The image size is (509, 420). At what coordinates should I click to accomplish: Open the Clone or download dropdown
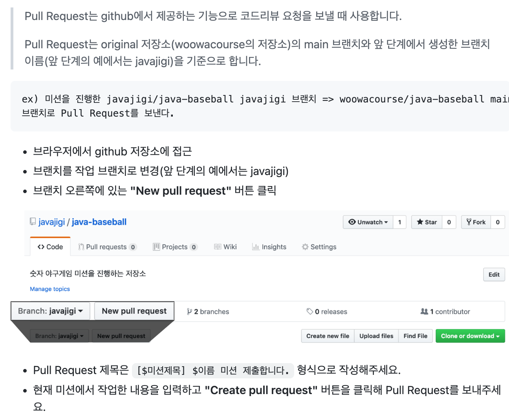(x=470, y=336)
